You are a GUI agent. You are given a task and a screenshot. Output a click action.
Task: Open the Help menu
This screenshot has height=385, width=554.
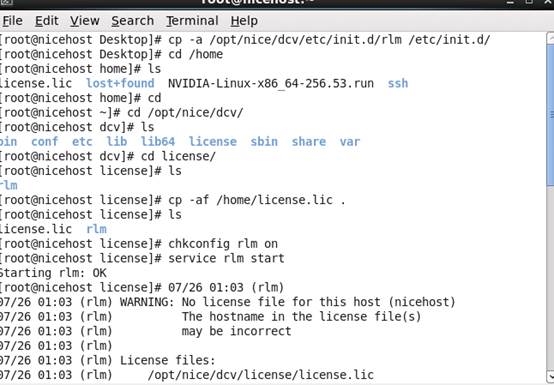tap(244, 21)
